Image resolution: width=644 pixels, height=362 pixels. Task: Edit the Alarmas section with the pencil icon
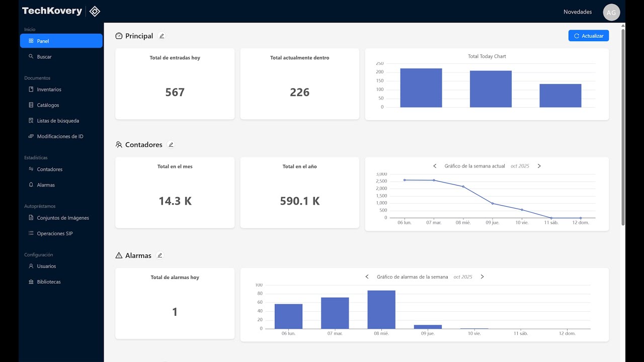(160, 255)
